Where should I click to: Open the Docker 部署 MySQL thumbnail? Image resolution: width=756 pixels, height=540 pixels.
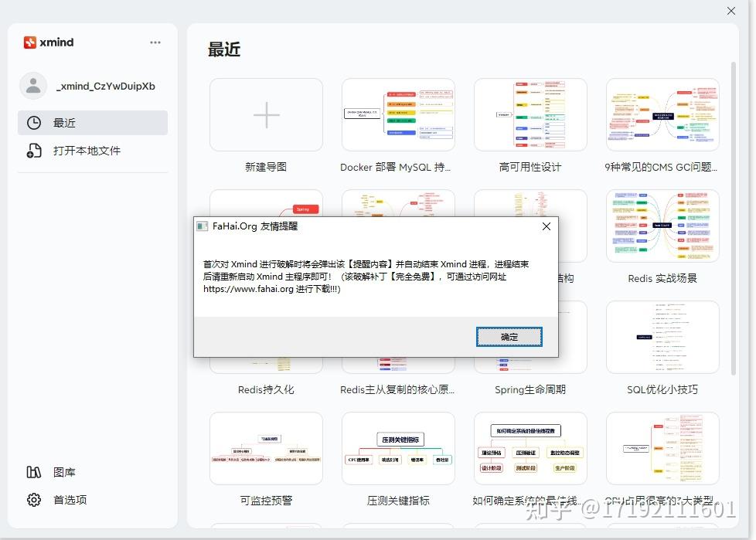coord(398,114)
